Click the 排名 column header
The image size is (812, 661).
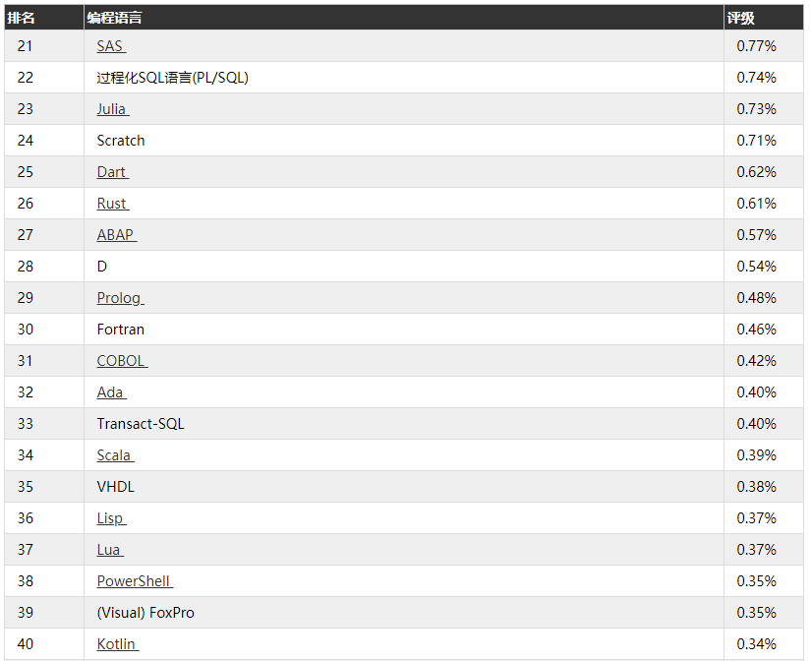click(x=22, y=18)
